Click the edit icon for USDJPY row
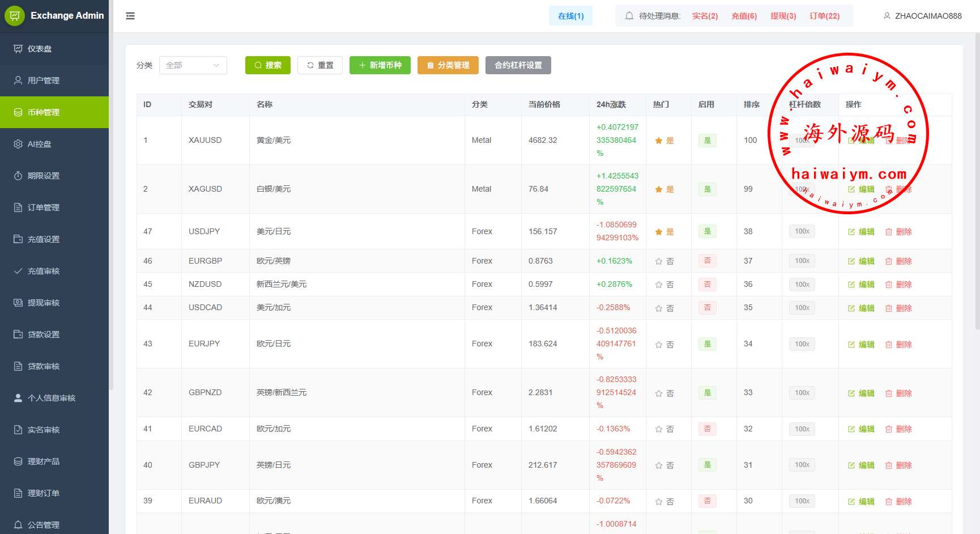The width and height of the screenshot is (980, 534). [x=851, y=232]
